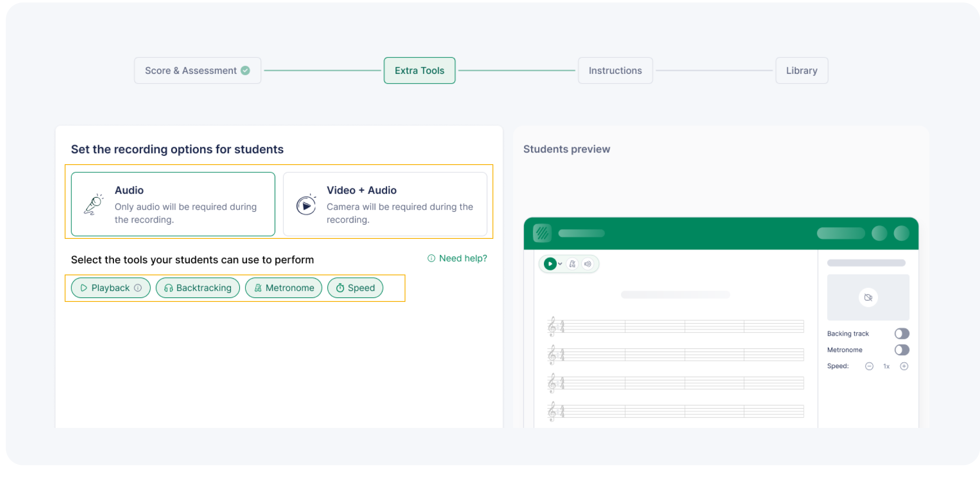Toggle the Backing track switch
The height and width of the screenshot is (481, 980).
902,334
